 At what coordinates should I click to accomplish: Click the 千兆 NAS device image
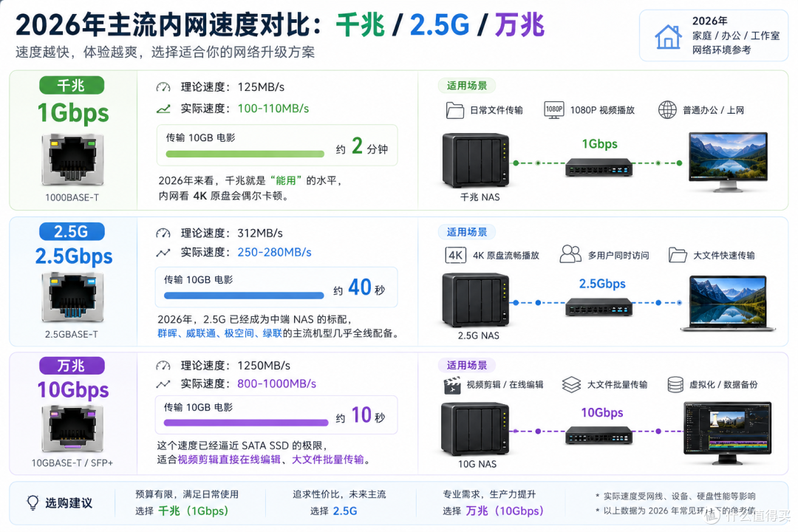[476, 160]
